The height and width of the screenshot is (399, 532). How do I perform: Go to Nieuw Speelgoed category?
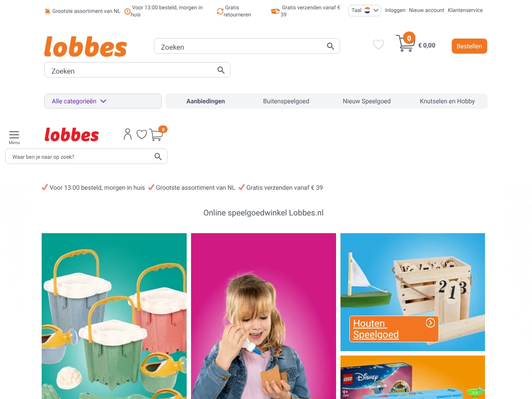pos(367,101)
